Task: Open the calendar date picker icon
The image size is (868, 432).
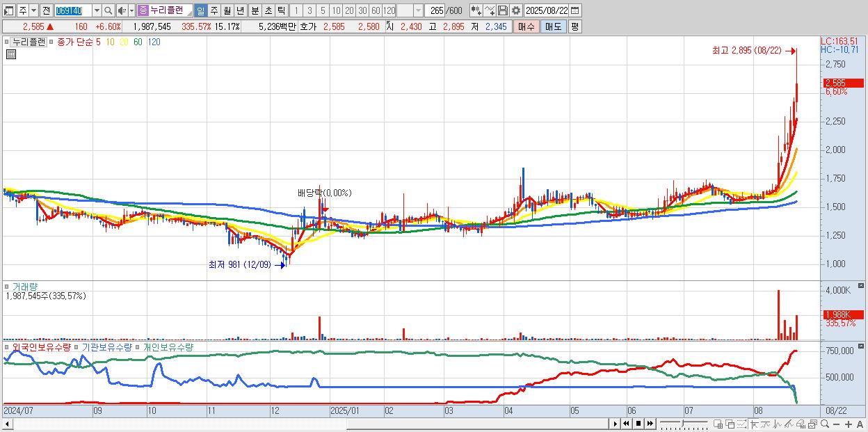Action: (574, 10)
